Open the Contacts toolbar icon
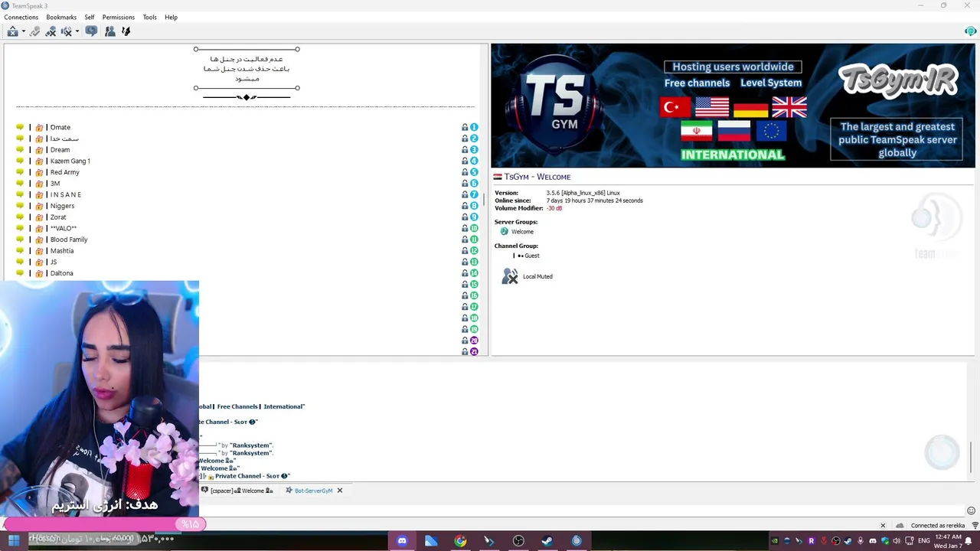 pos(109,31)
